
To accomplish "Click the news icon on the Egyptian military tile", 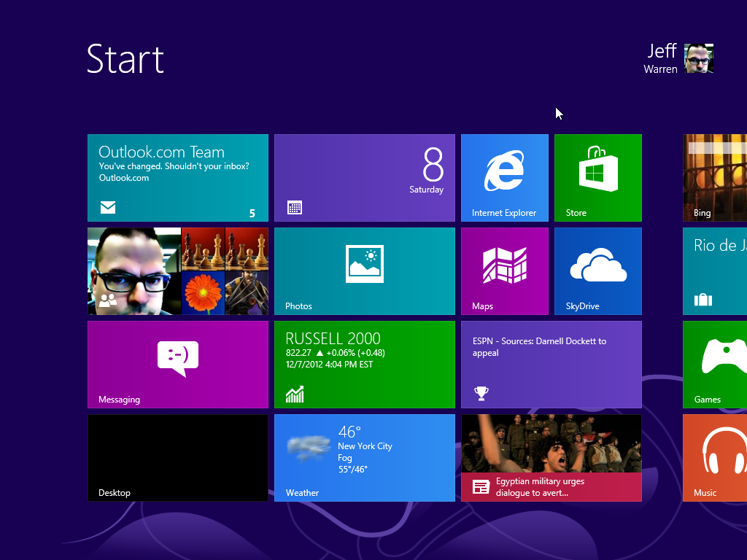I will tap(481, 487).
